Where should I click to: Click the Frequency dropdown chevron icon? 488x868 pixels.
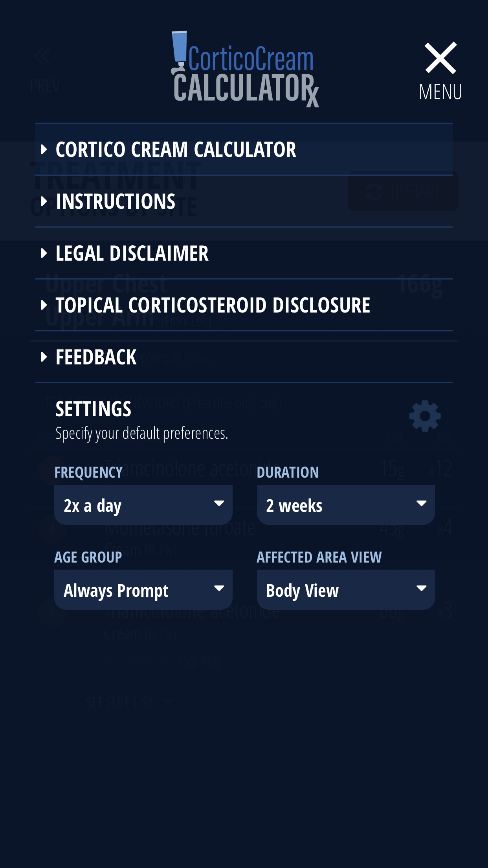[220, 504]
